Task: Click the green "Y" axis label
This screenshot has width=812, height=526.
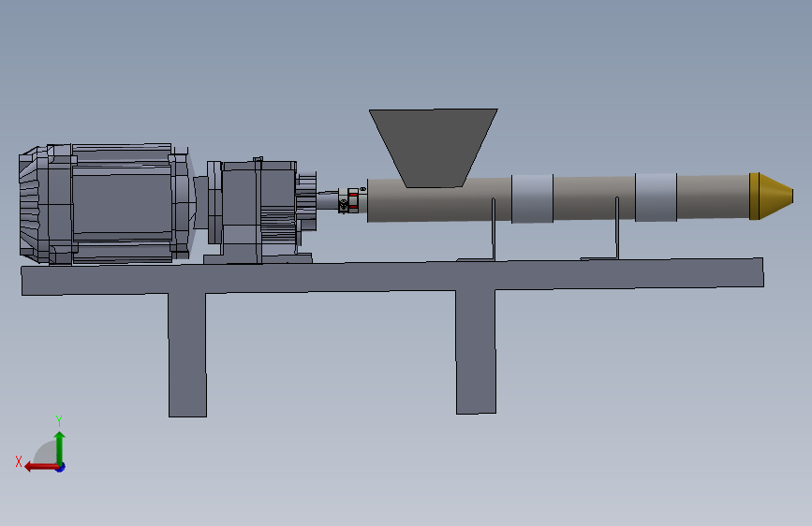Action: click(59, 421)
